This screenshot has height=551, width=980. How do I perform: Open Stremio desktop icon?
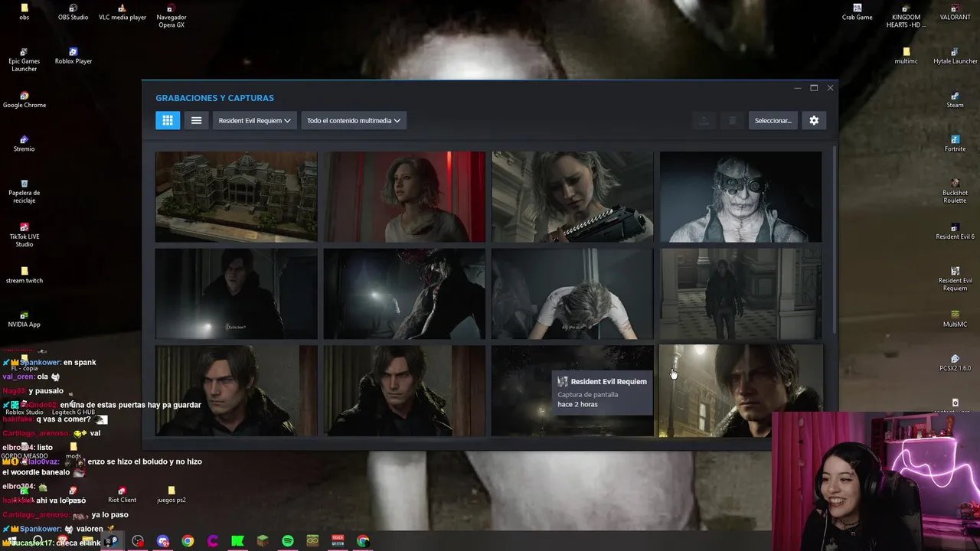(x=24, y=143)
